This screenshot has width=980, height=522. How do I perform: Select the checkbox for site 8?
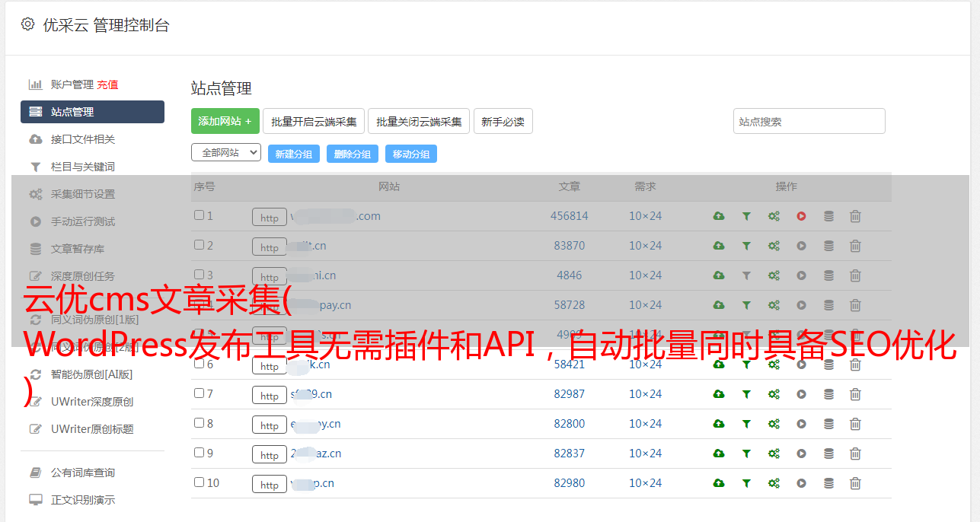tap(199, 423)
